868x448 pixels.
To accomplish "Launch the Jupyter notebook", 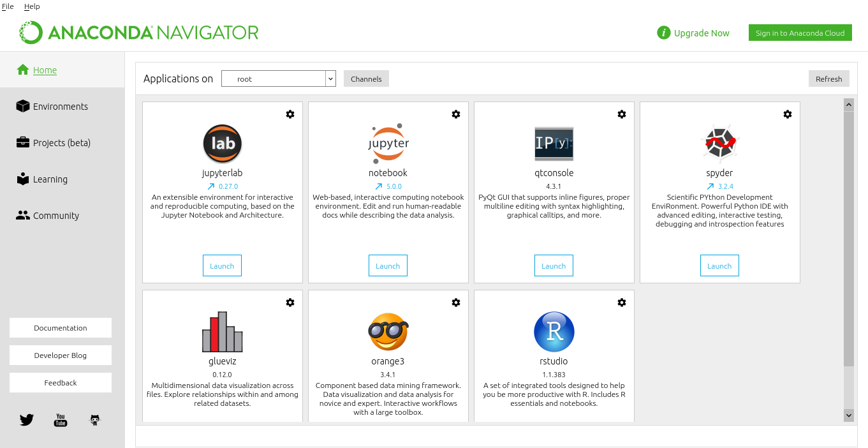I will 388,266.
